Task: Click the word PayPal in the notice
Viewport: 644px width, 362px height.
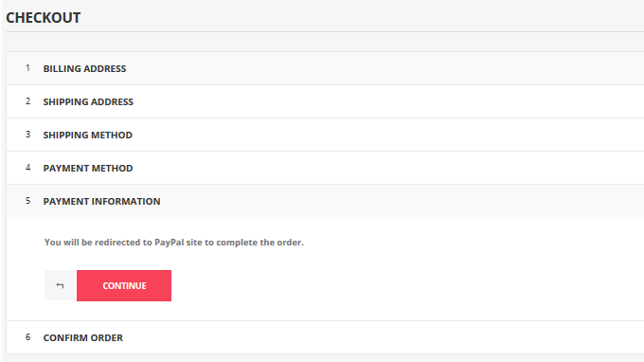Action: pyautogui.click(x=170, y=243)
